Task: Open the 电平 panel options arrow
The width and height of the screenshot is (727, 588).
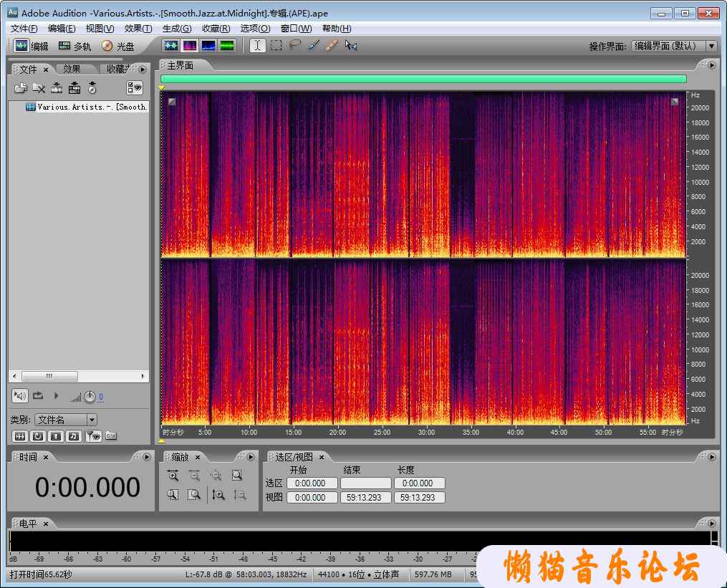Action: pos(712,524)
